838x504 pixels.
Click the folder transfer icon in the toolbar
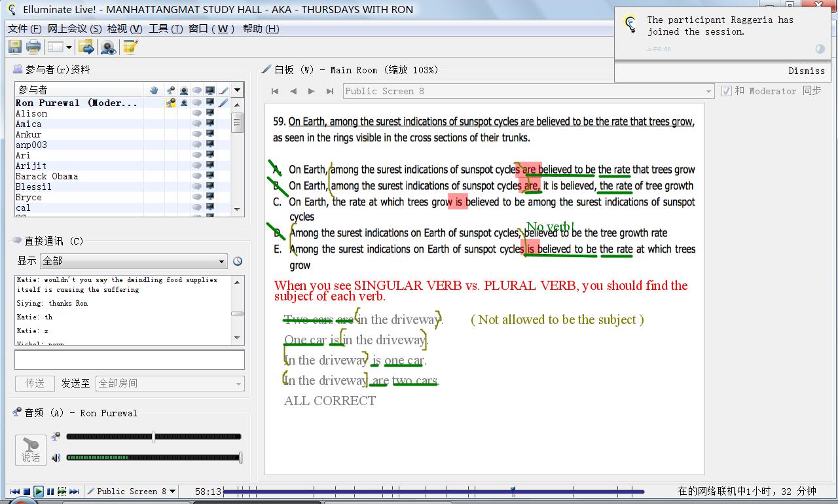click(86, 46)
